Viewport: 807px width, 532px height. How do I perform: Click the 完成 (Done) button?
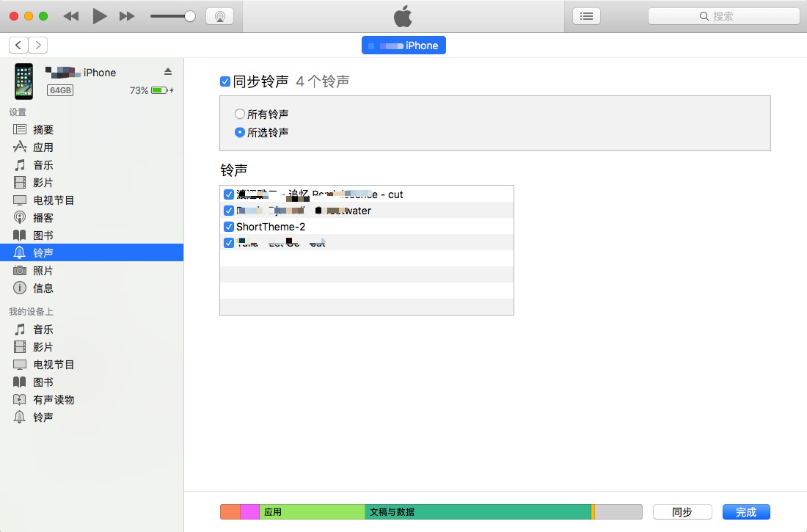pos(745,511)
